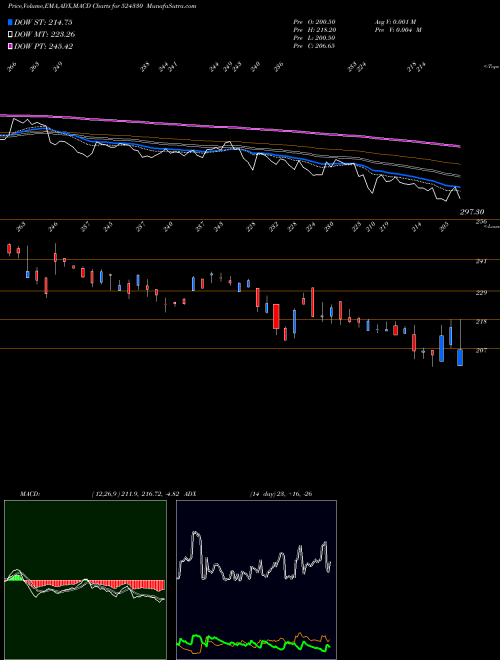Click the Pre H: 218.20 high value
The image size is (500, 660).
tap(314, 30)
